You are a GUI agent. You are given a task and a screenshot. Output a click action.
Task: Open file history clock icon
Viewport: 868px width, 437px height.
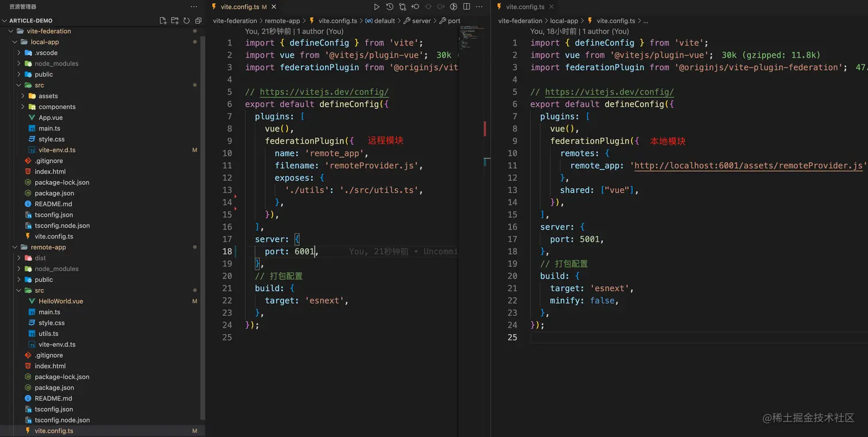tap(390, 7)
